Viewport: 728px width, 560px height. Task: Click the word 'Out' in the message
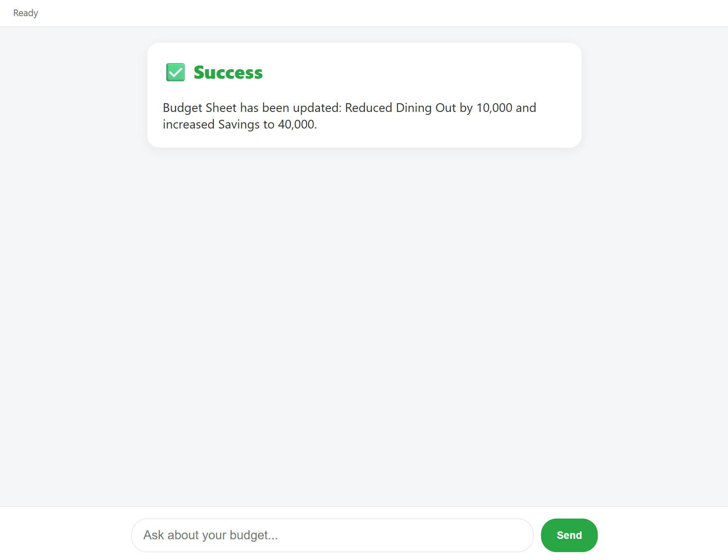pyautogui.click(x=446, y=108)
